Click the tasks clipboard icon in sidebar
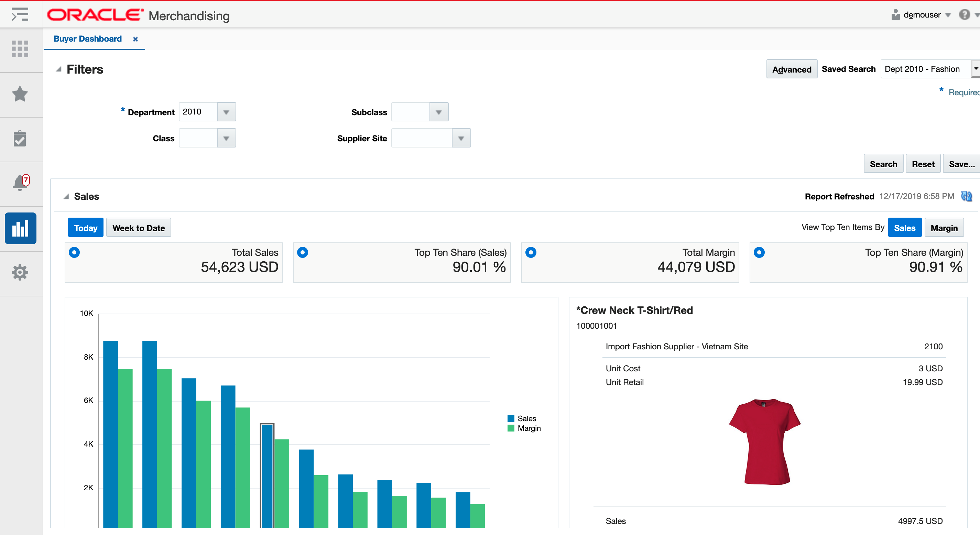The width and height of the screenshot is (980, 535). (20, 139)
